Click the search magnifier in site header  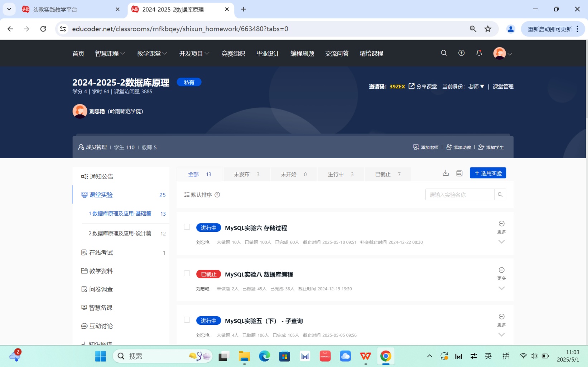click(444, 53)
